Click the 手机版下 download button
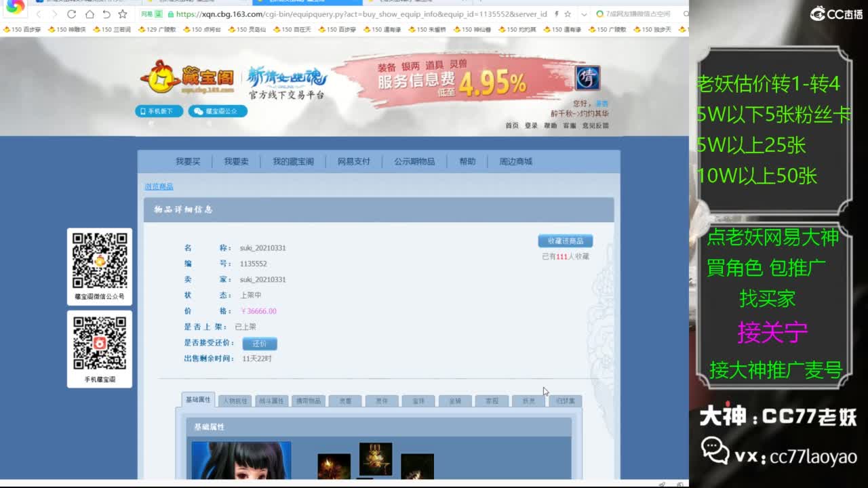This screenshot has width=868, height=488. tap(159, 111)
